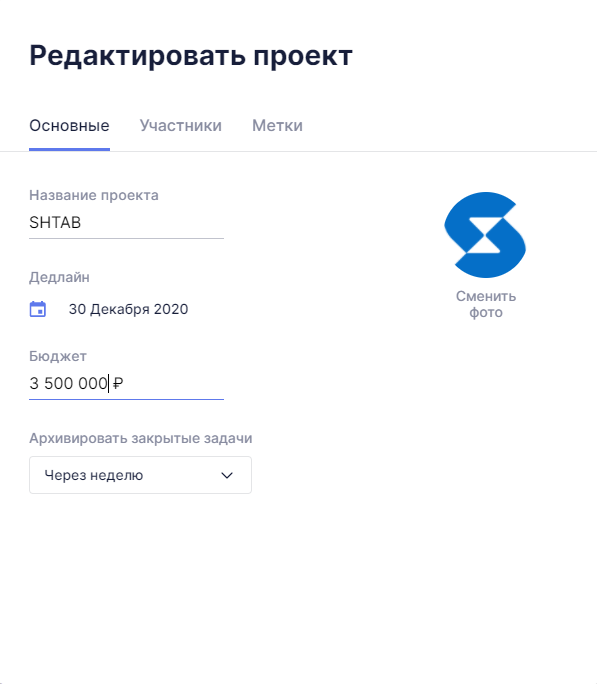
Task: Switch to the Участники tab
Action: pos(181,126)
